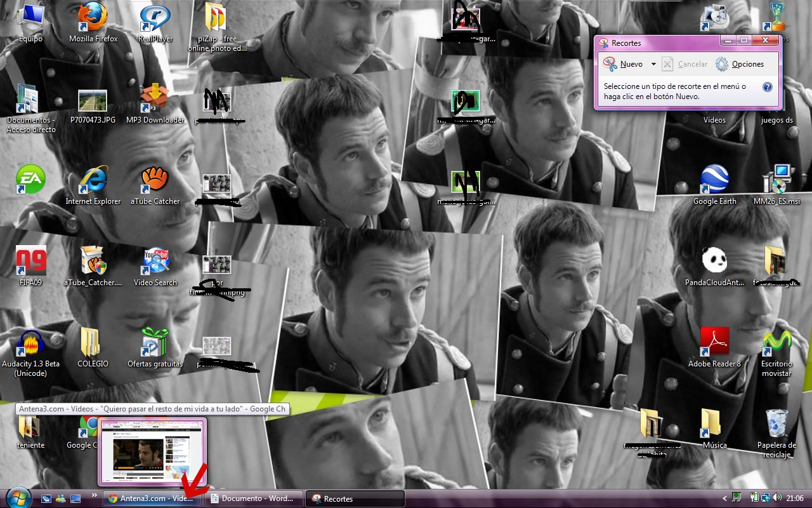The width and height of the screenshot is (812, 508).
Task: Click the blue help icon in Recortes
Action: [767, 87]
